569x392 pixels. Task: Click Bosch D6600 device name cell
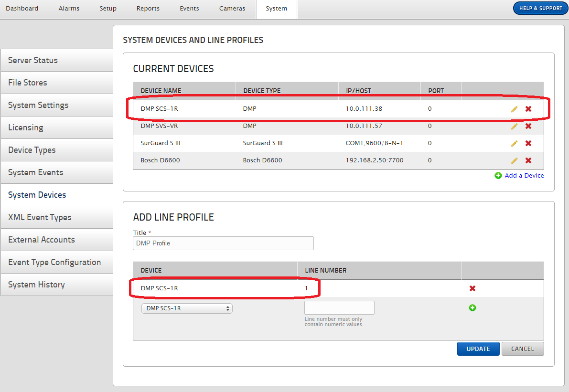161,160
